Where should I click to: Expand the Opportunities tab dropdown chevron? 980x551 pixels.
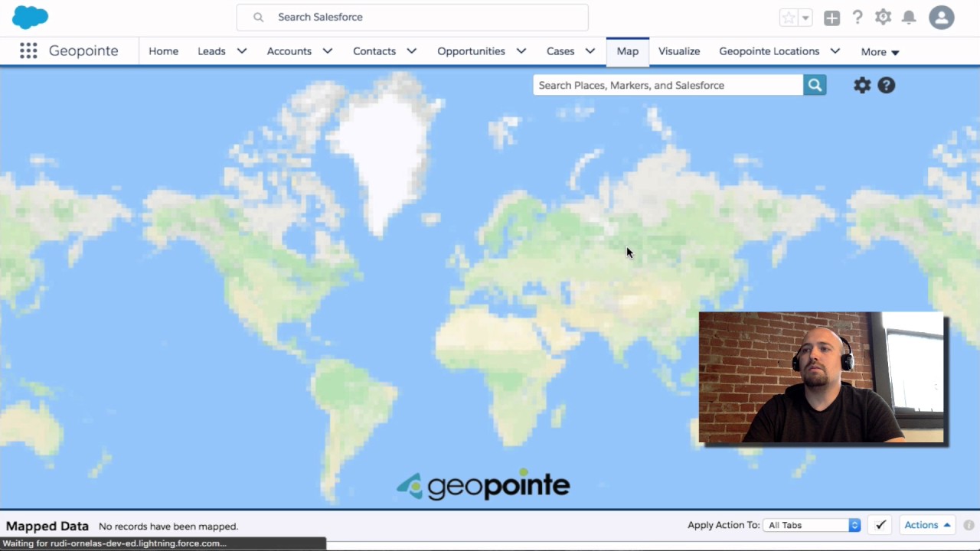tap(521, 51)
